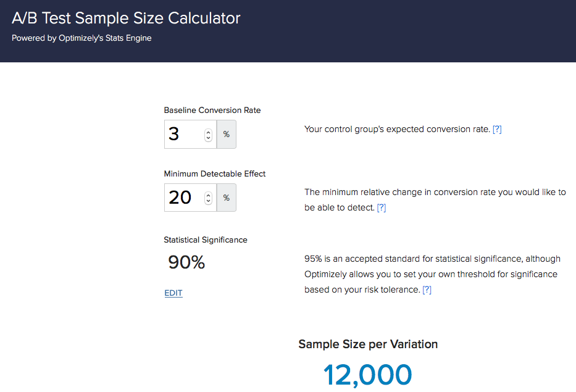This screenshot has width=576, height=392.
Task: Click the A/B Test Sample Size Calculator title
Action: 126,18
